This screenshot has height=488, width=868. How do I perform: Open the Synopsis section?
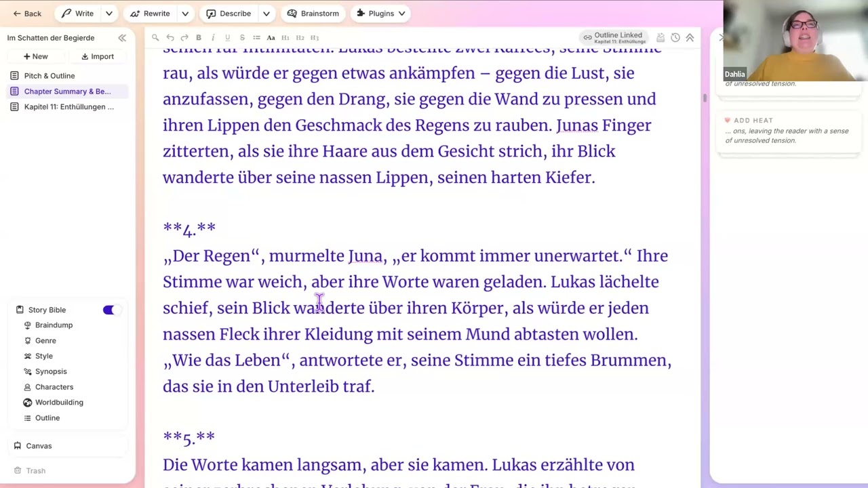(x=51, y=371)
